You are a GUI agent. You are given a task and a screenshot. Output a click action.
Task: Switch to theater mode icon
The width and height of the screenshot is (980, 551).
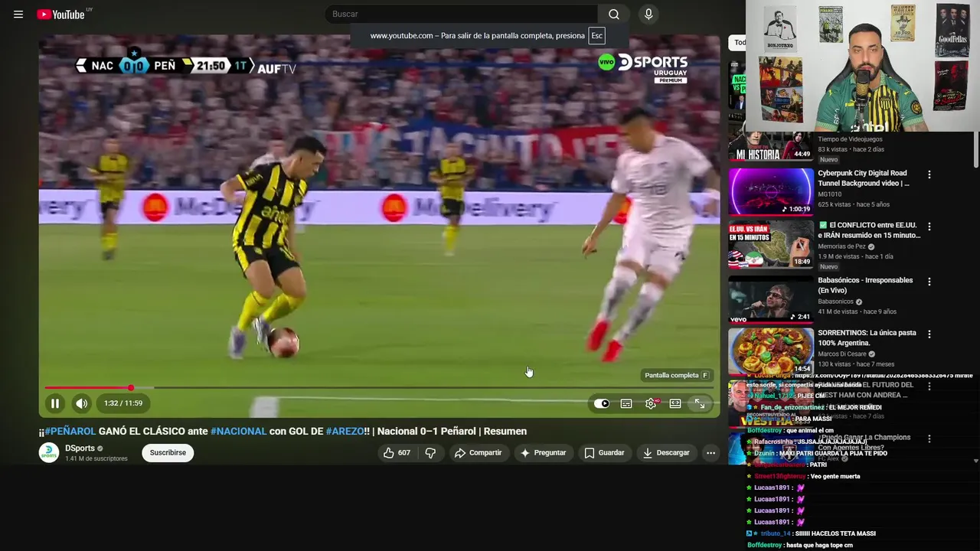click(675, 403)
